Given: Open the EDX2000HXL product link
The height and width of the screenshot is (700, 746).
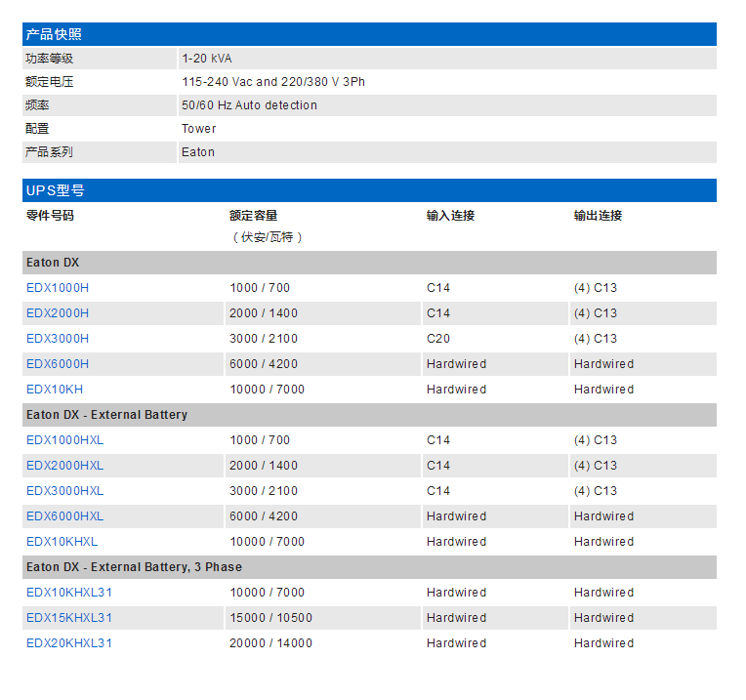Looking at the screenshot, I should click(65, 466).
